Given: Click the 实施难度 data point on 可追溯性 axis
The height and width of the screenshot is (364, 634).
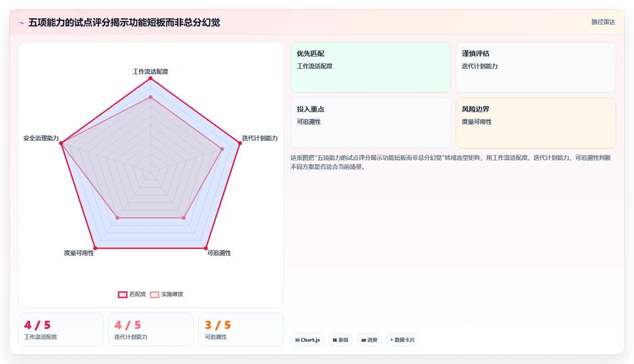Looking at the screenshot, I should pos(184,218).
